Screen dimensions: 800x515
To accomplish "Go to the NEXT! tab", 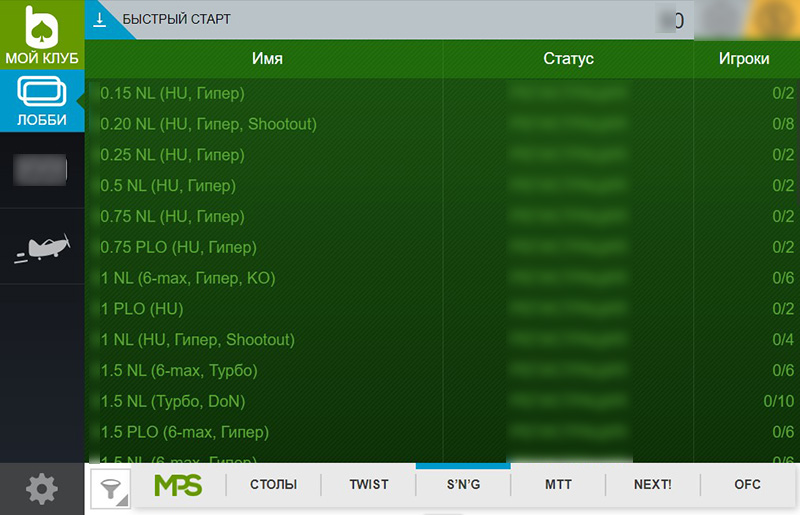I will [652, 485].
